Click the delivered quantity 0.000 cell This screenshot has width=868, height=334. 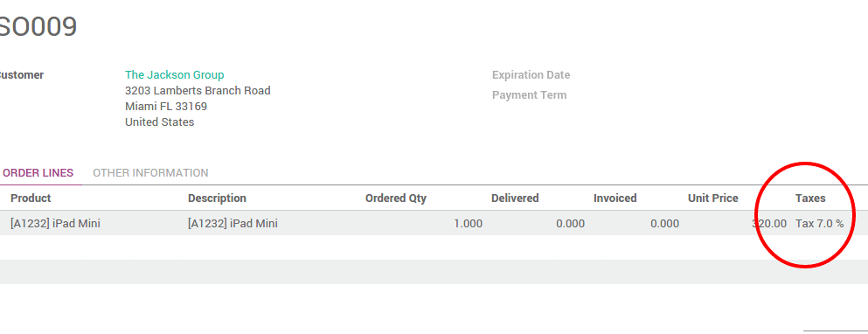tap(570, 223)
